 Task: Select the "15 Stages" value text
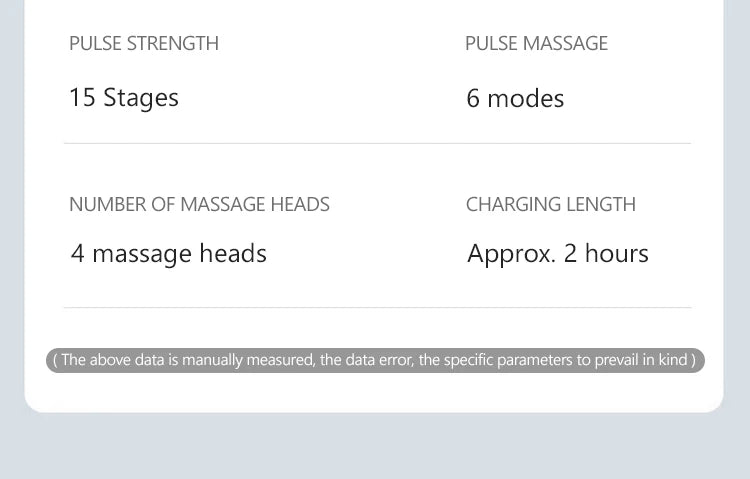(x=123, y=98)
